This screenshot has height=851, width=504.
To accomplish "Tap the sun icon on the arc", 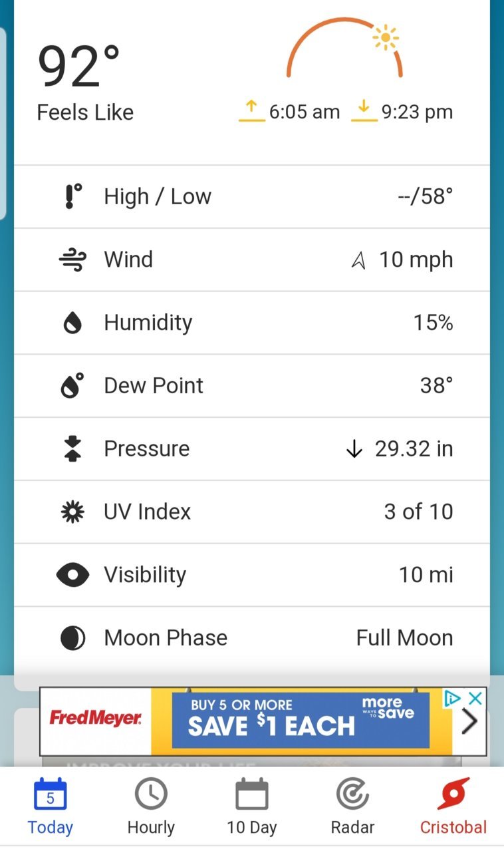I will [385, 38].
